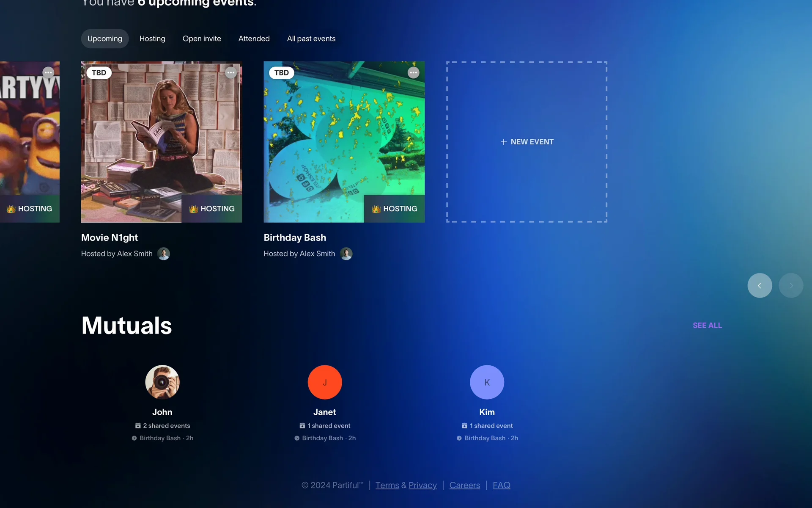Switch to the Hosting tab
This screenshot has width=812, height=508.
coord(152,39)
